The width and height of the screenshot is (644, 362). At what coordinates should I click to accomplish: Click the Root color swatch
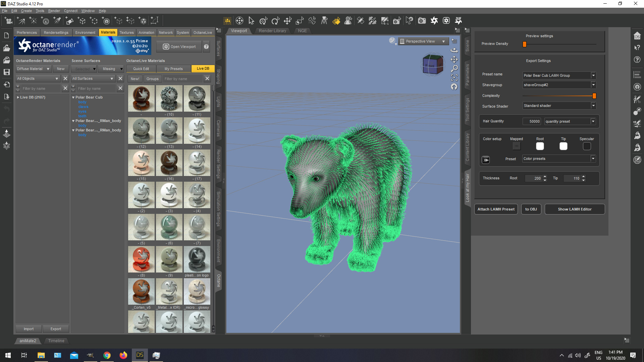click(x=540, y=146)
